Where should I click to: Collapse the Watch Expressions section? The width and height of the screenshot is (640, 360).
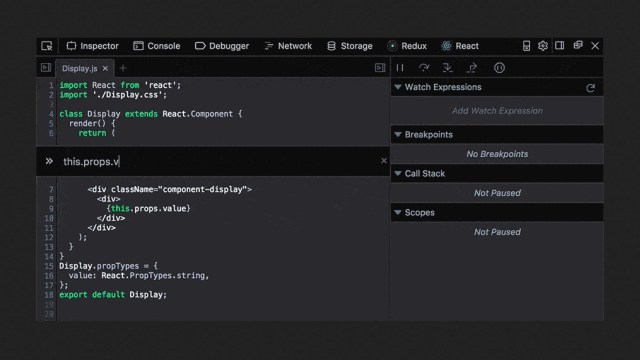[398, 87]
